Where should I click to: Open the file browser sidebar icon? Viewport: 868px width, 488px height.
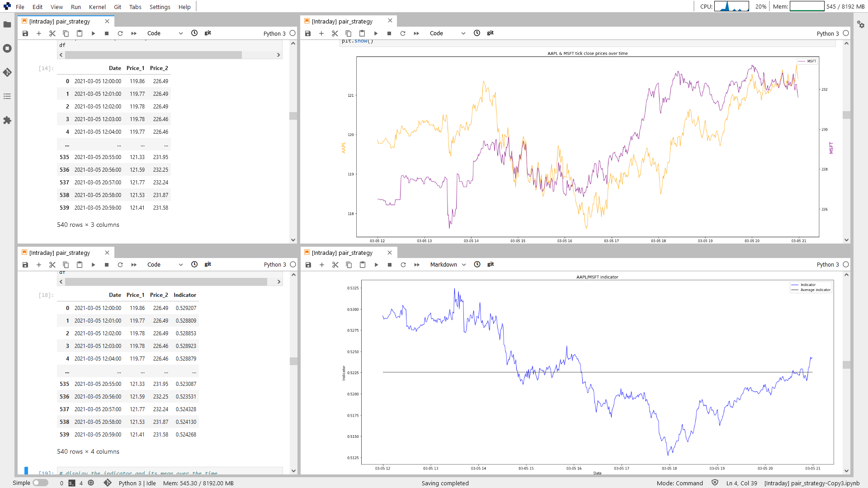click(x=7, y=24)
